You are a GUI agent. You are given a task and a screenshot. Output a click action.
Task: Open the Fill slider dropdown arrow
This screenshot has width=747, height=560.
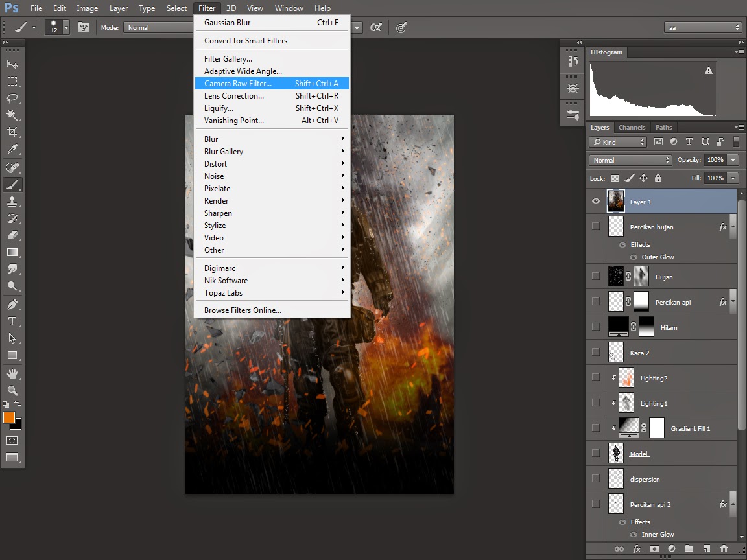(733, 178)
